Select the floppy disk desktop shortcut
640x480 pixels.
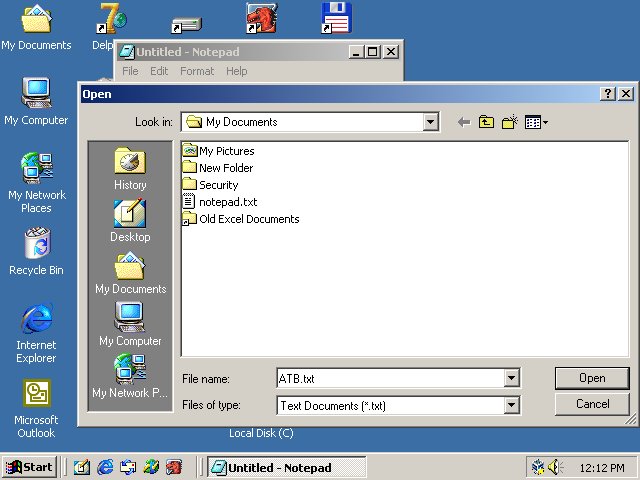(x=336, y=18)
